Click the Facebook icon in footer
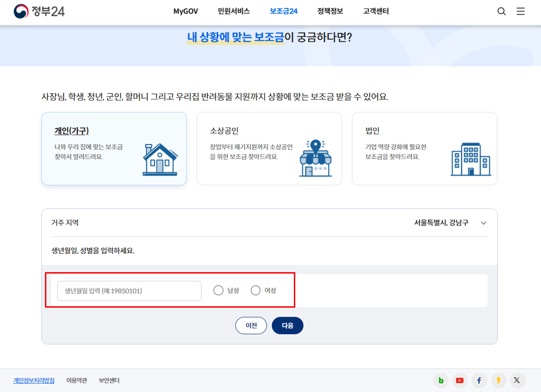 point(479,380)
